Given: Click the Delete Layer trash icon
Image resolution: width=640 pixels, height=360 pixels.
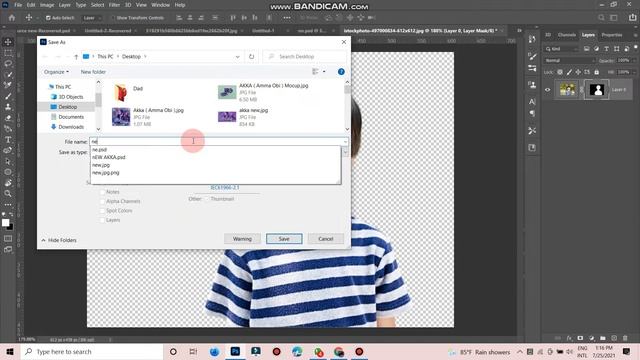Looking at the screenshot, I should tap(625, 338).
